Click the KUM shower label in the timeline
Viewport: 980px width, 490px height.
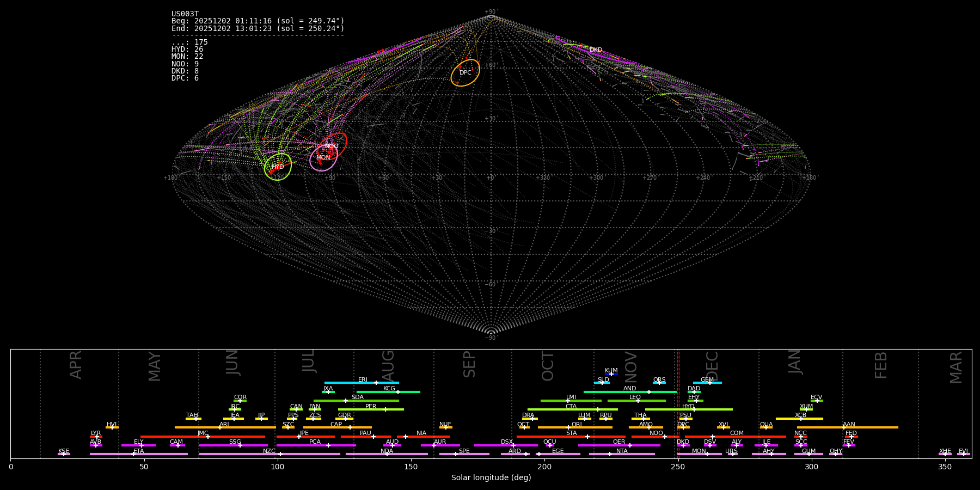coord(611,371)
